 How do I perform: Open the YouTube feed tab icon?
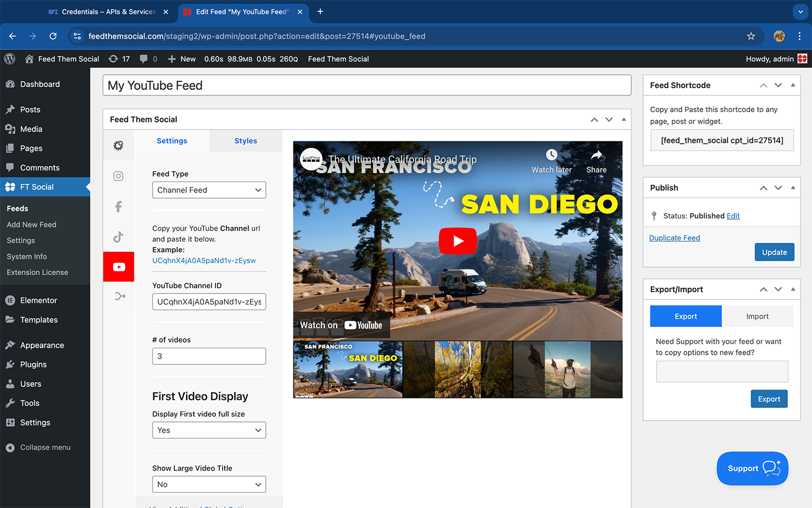(x=119, y=267)
